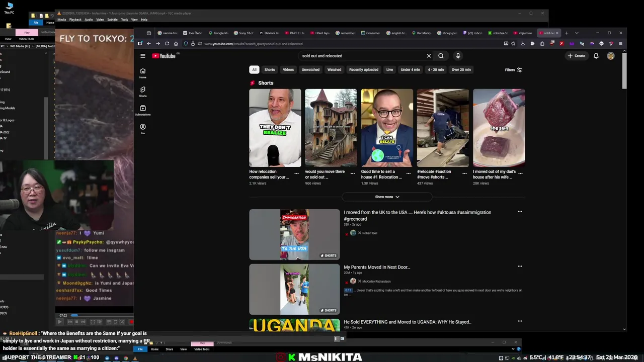Open the McKinley Richardson channel link

pos(376,282)
